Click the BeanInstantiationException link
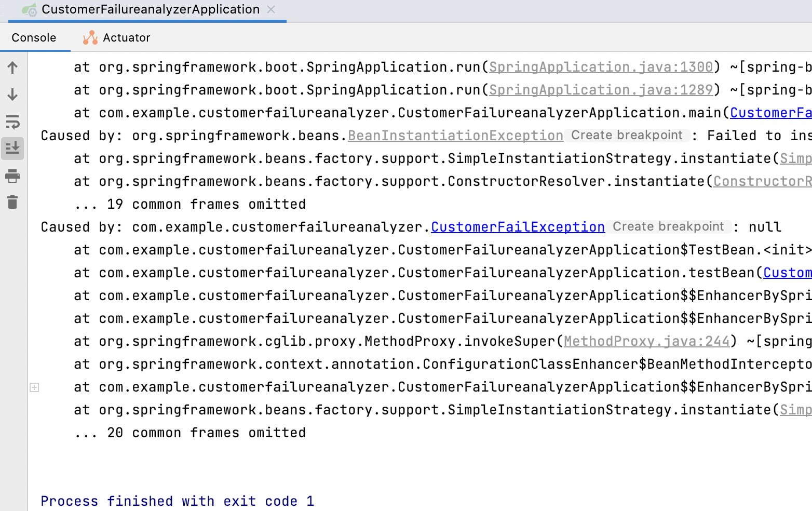812x511 pixels. coord(455,136)
